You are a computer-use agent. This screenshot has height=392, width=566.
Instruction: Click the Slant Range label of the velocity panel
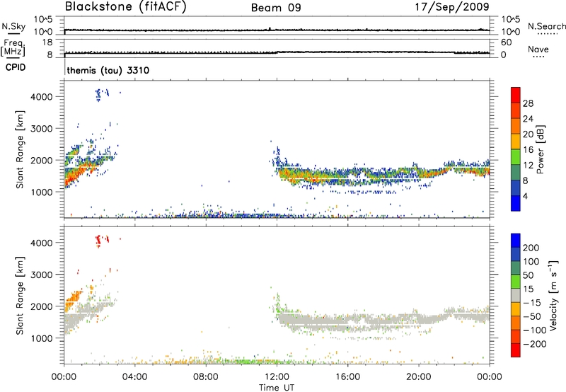click(20, 296)
